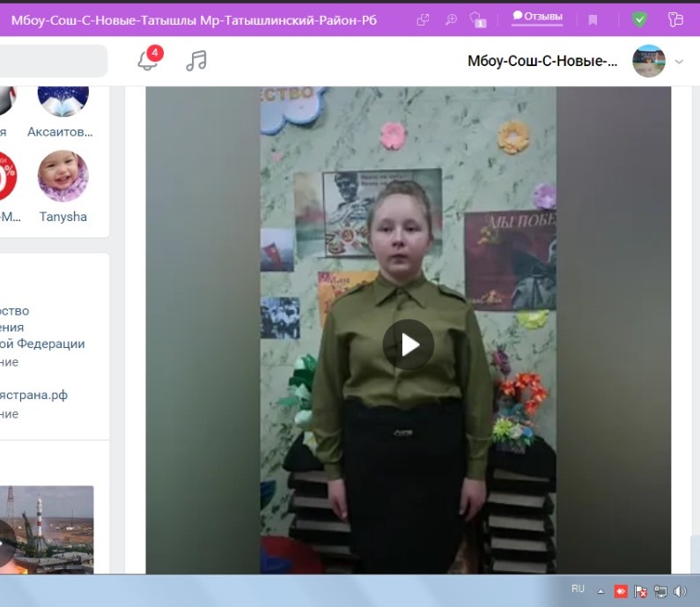Open the Action Center flag icon

pos(640,592)
